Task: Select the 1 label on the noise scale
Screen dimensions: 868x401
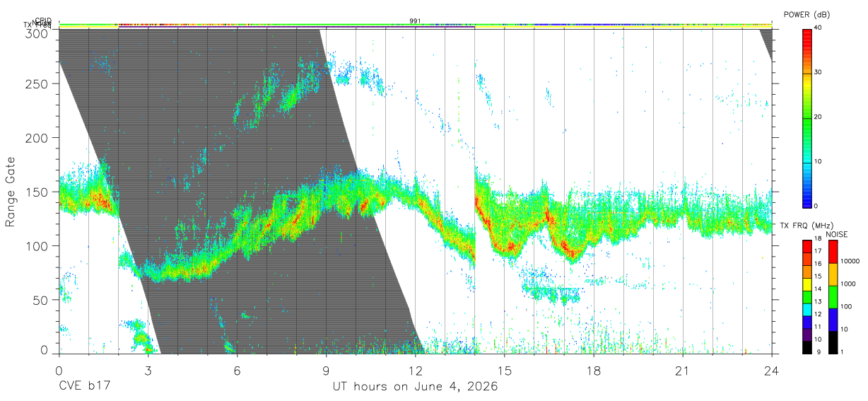Action: [842, 351]
